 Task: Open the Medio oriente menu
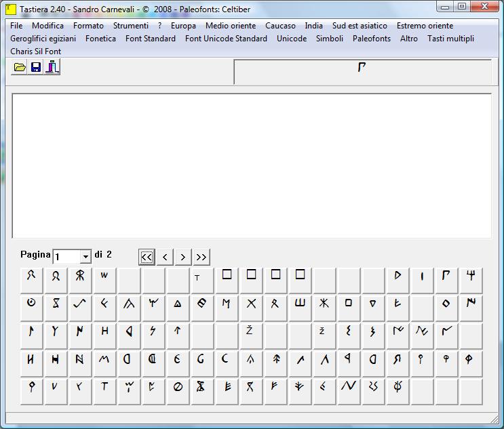[x=231, y=26]
